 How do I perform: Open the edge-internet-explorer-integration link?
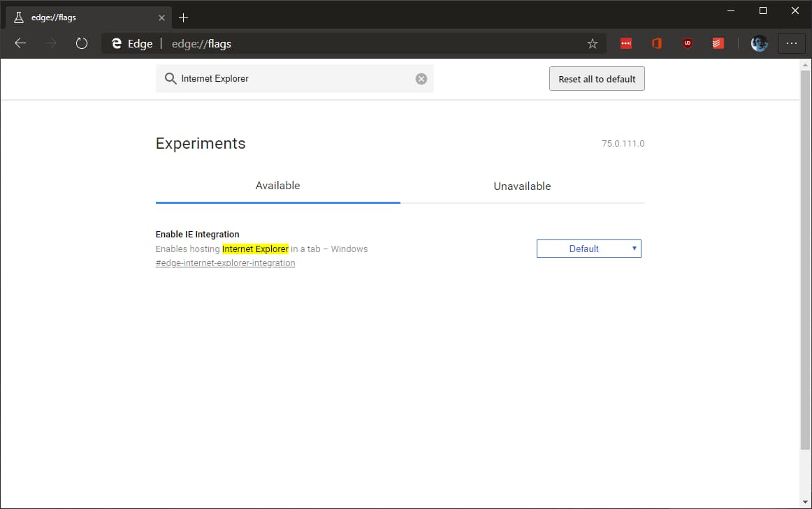[225, 263]
